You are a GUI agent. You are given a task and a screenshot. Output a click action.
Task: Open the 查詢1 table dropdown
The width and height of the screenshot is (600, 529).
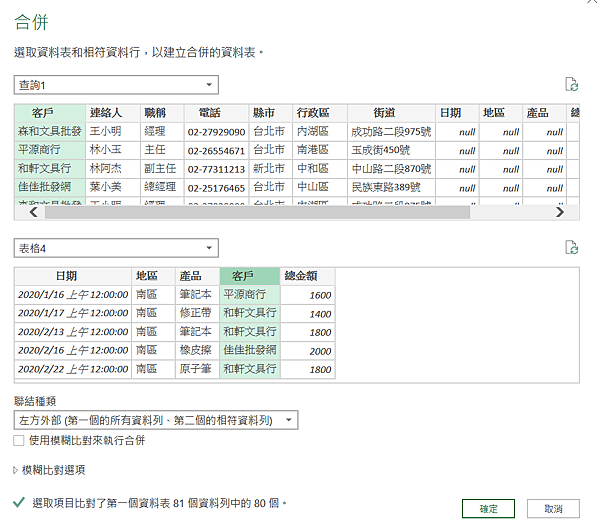(116, 85)
